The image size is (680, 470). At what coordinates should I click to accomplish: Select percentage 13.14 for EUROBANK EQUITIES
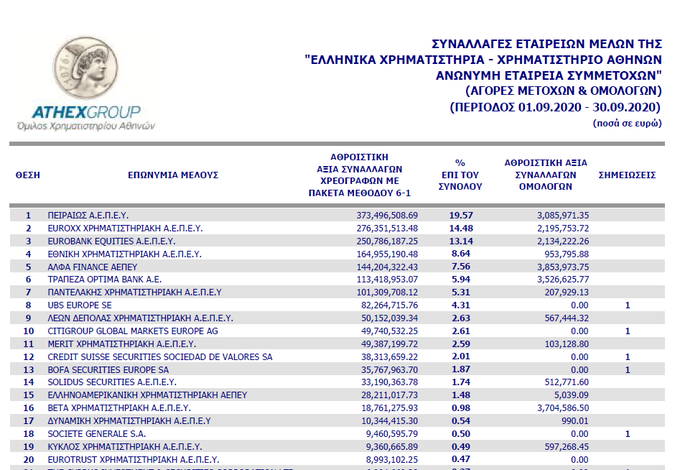461,242
